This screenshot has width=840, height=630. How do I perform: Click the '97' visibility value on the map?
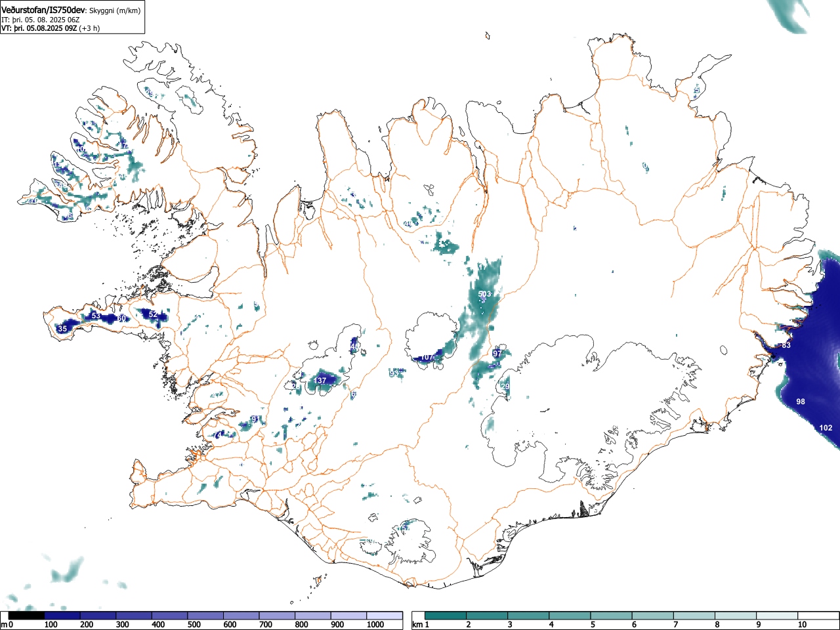pos(497,353)
